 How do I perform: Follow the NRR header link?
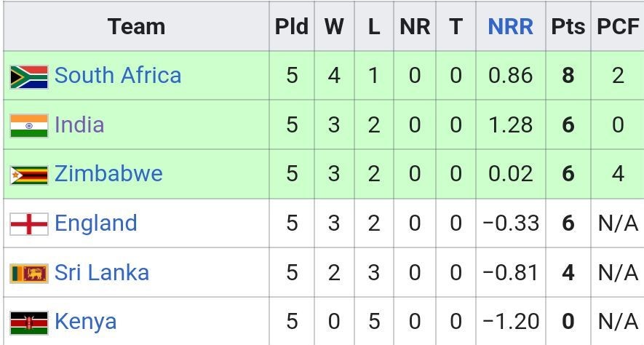511,26
